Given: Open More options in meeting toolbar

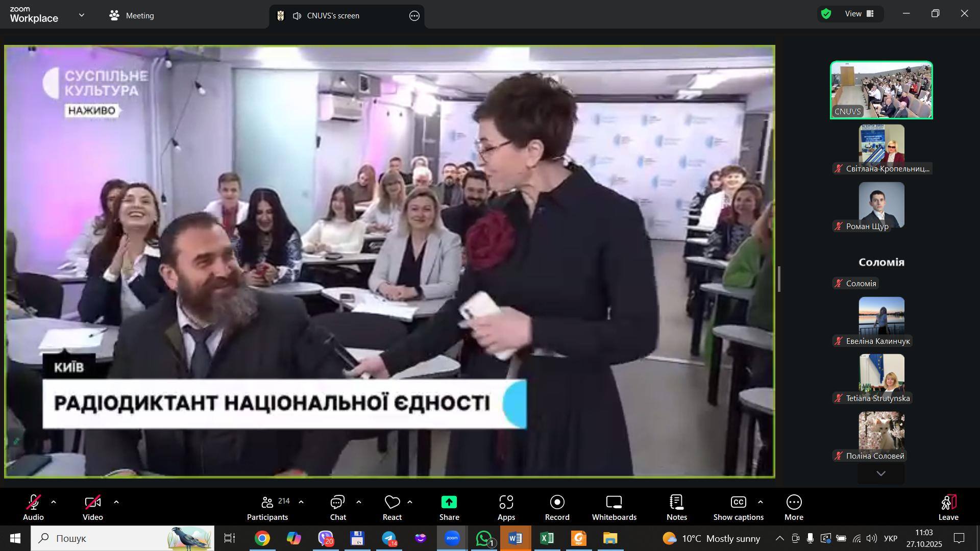Looking at the screenshot, I should point(794,508).
